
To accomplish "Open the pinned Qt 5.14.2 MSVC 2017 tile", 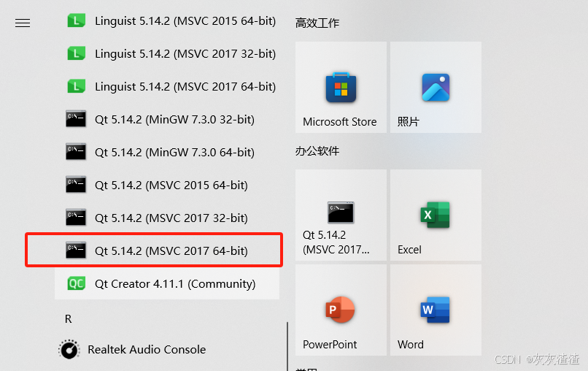I will 341,215.
